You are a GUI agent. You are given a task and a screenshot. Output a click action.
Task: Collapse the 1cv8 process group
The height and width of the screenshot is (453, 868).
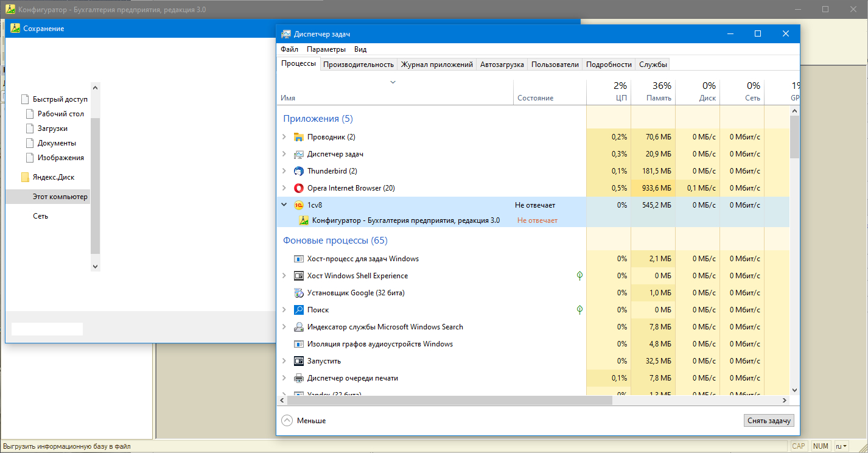point(284,205)
